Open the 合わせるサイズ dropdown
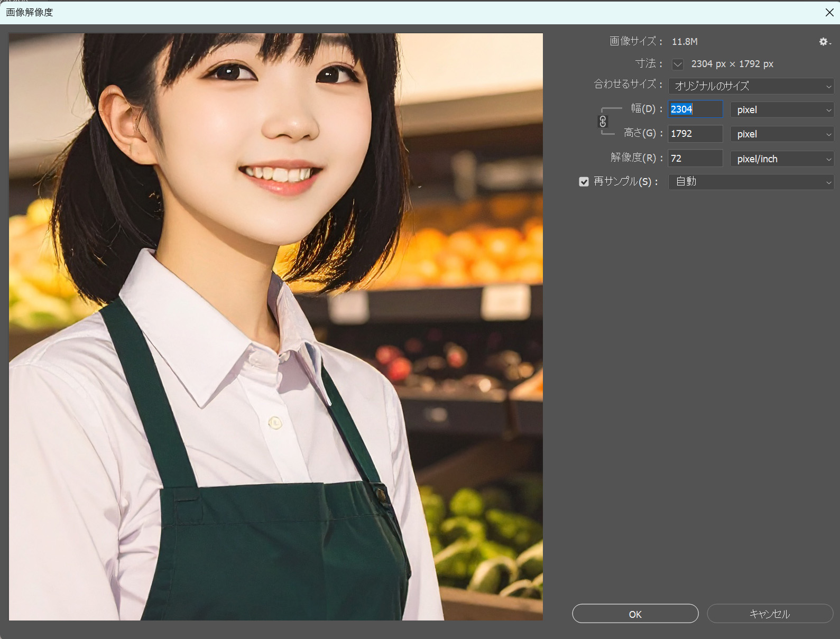The height and width of the screenshot is (639, 840). point(751,86)
